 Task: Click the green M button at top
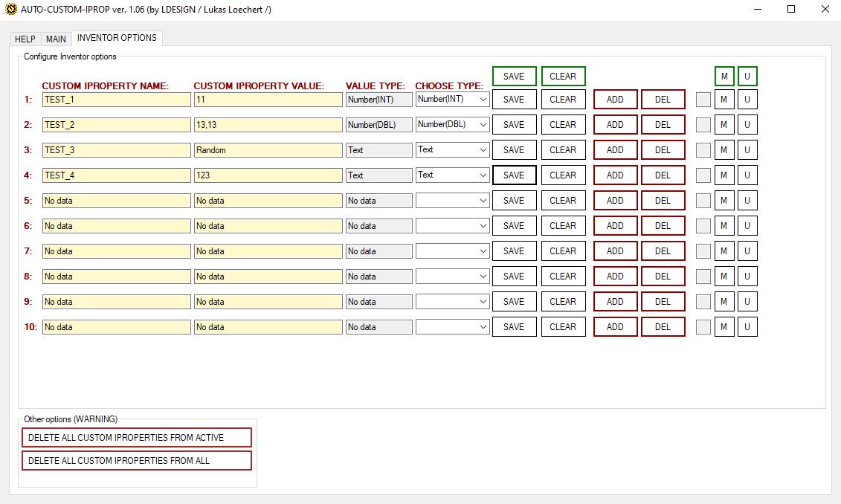(724, 76)
